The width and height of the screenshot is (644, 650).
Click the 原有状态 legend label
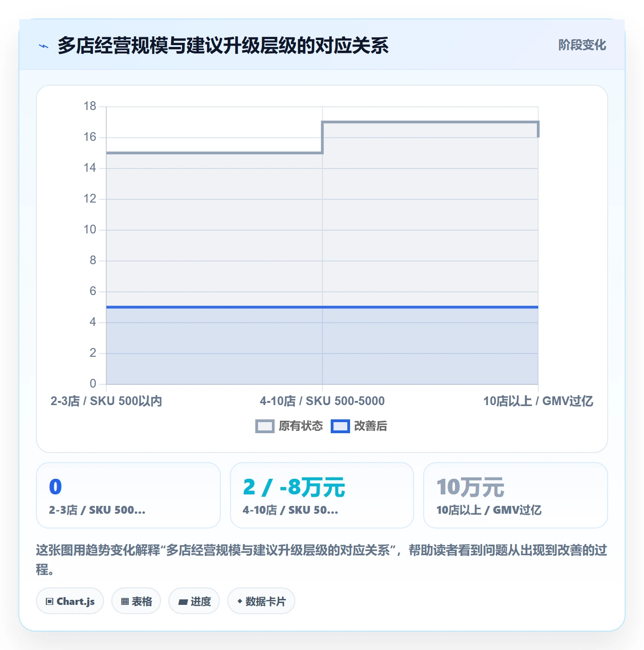(301, 426)
